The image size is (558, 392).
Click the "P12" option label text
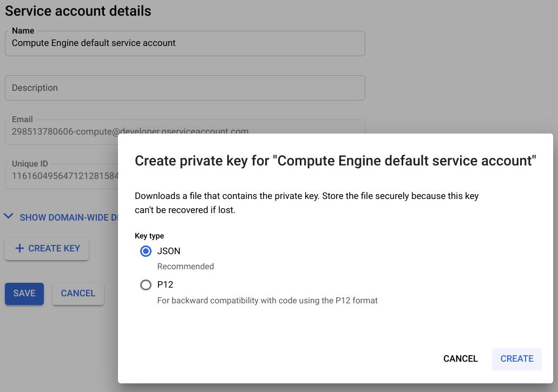tap(165, 285)
